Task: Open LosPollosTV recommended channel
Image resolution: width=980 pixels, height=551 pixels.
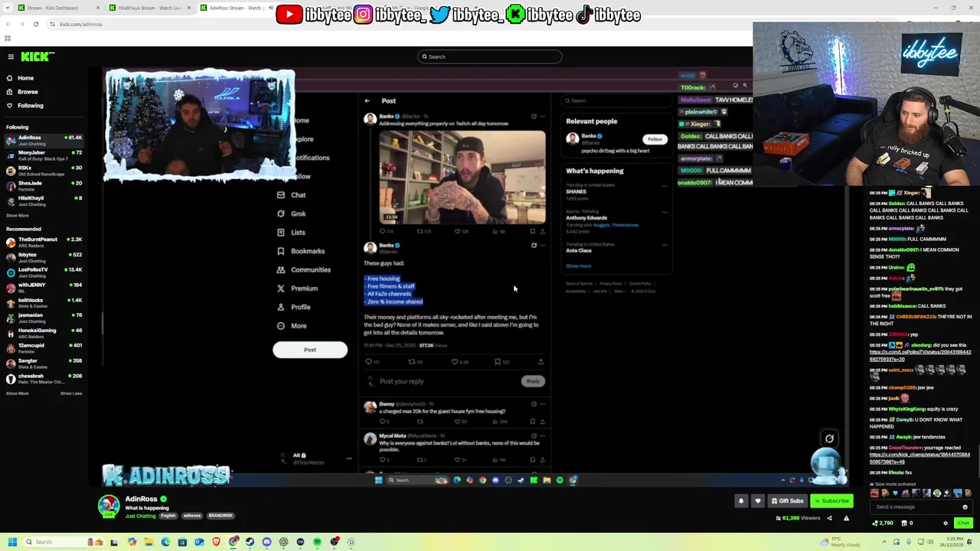Action: coord(44,272)
